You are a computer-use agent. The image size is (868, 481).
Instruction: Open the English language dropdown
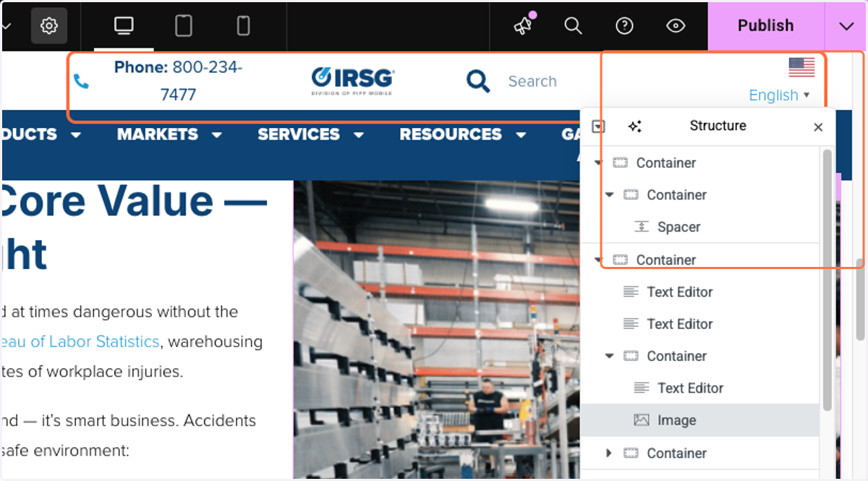[x=780, y=95]
